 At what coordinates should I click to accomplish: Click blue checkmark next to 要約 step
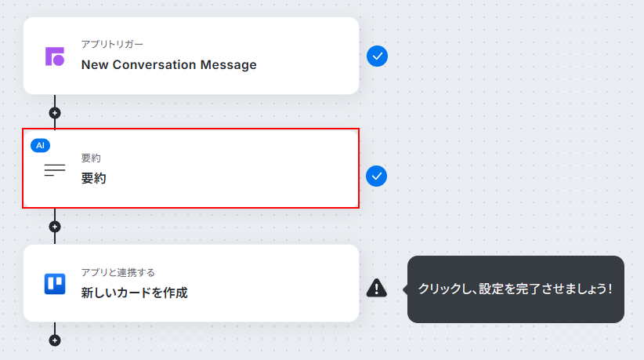coord(376,176)
